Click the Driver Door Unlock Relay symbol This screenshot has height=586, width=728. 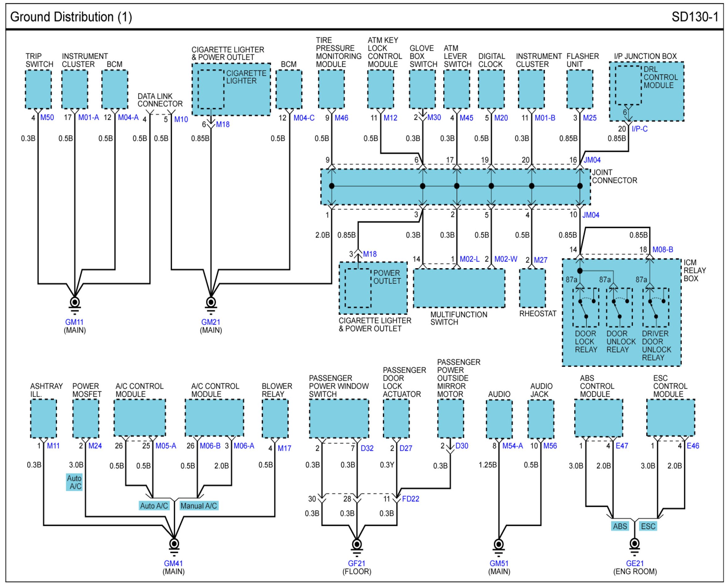(x=656, y=308)
